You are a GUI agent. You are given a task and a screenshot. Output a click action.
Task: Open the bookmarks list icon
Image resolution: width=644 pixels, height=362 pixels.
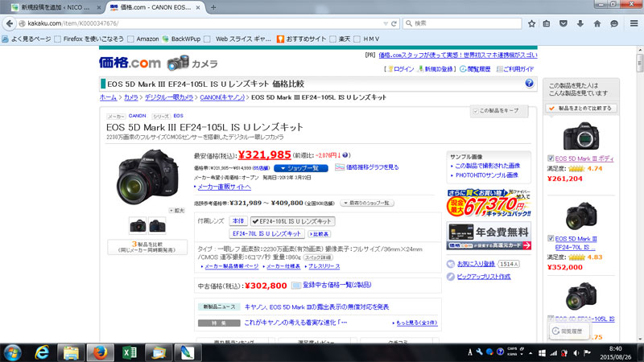pyautogui.click(x=547, y=23)
